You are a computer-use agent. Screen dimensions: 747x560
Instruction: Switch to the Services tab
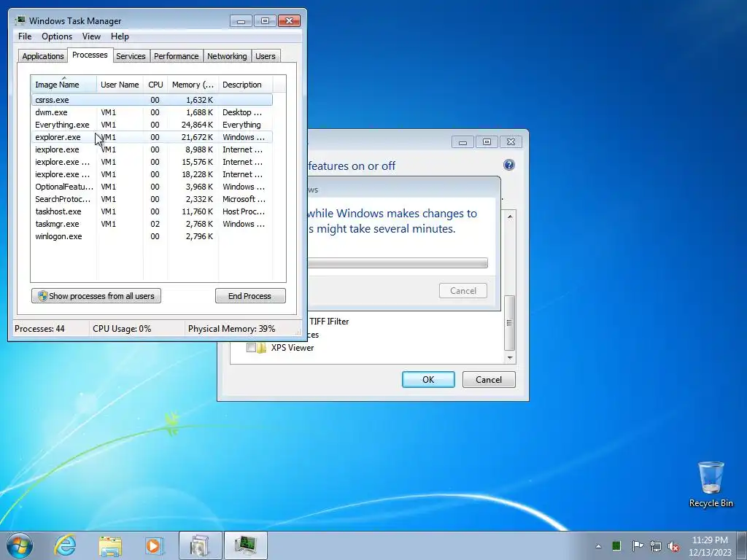pos(131,56)
